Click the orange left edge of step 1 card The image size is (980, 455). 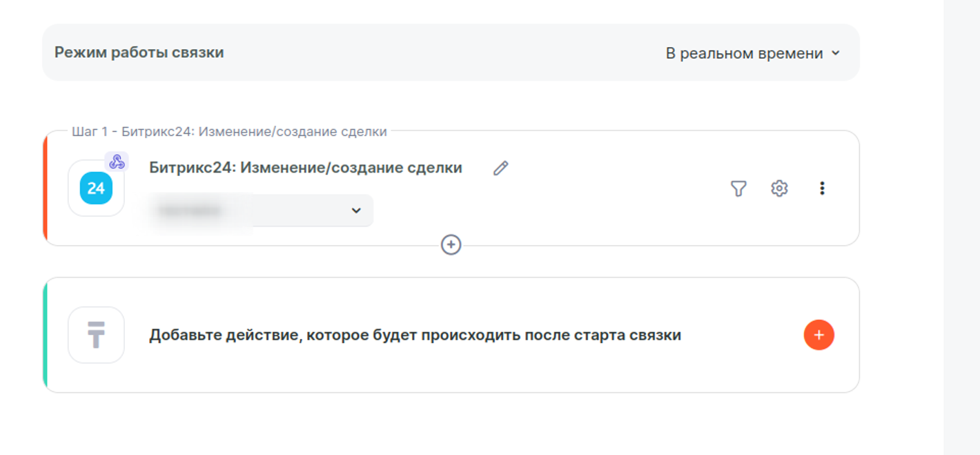tap(46, 188)
